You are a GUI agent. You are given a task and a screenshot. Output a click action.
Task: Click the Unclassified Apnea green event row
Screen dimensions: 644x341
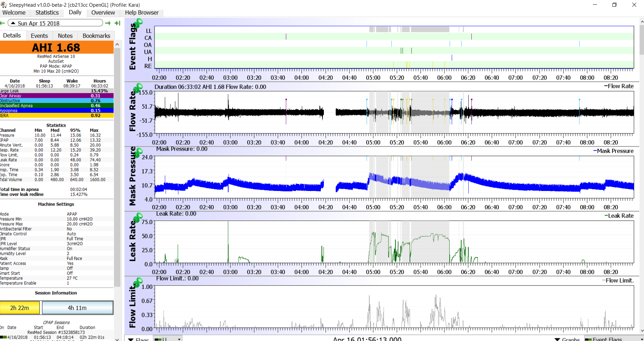pos(56,106)
